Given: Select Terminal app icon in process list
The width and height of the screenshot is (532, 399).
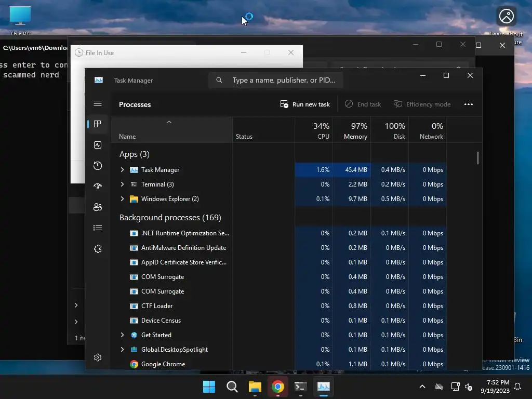Looking at the screenshot, I should (x=134, y=184).
